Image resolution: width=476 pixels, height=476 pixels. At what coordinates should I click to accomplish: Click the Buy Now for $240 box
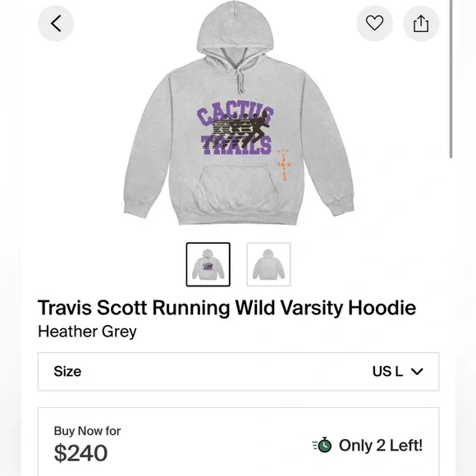[x=238, y=442]
